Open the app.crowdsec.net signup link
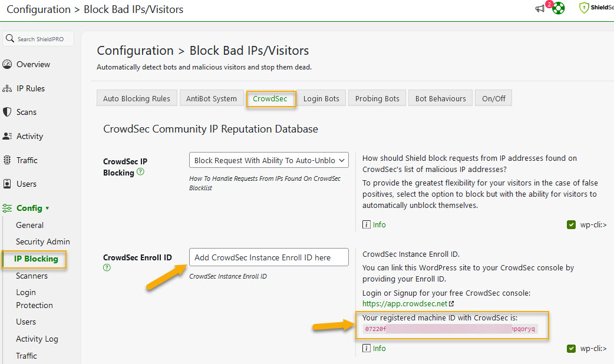614x364 pixels. tap(405, 303)
